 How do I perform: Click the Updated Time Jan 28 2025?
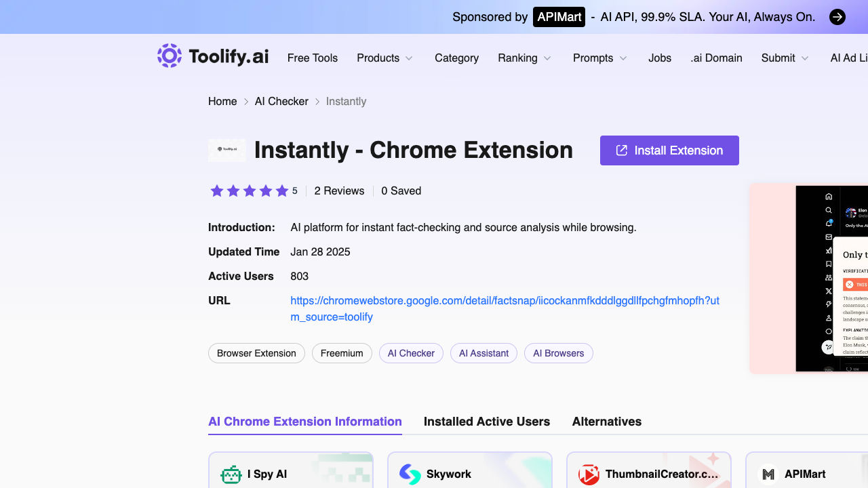tap(320, 252)
